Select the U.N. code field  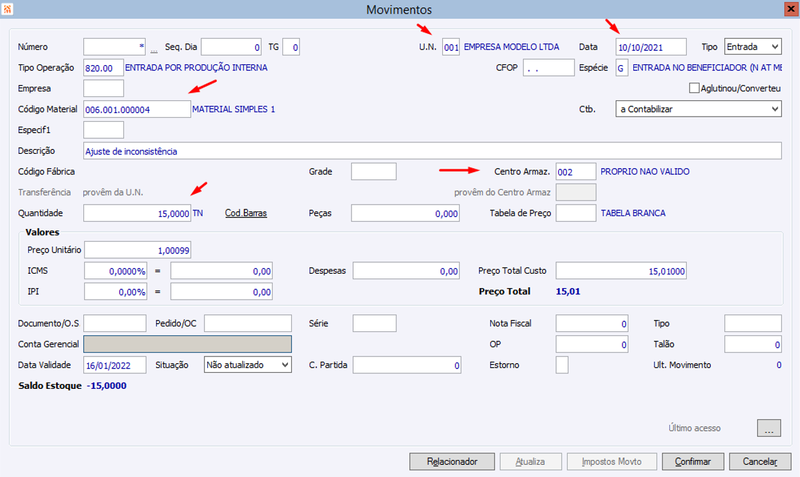click(451, 47)
